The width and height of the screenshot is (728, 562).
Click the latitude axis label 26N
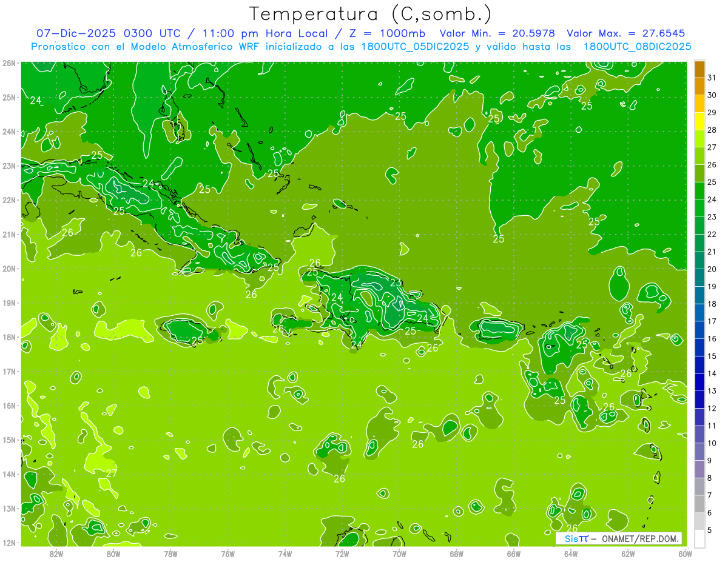tap(9, 63)
